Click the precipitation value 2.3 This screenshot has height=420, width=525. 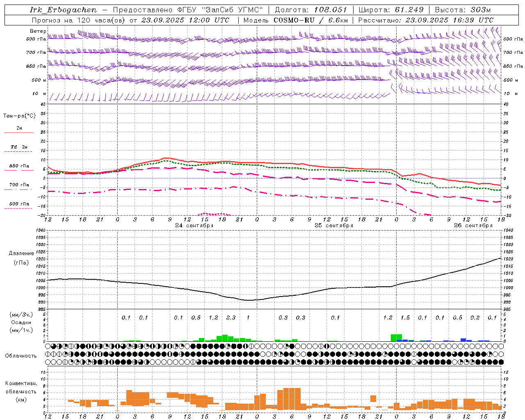[231, 317]
